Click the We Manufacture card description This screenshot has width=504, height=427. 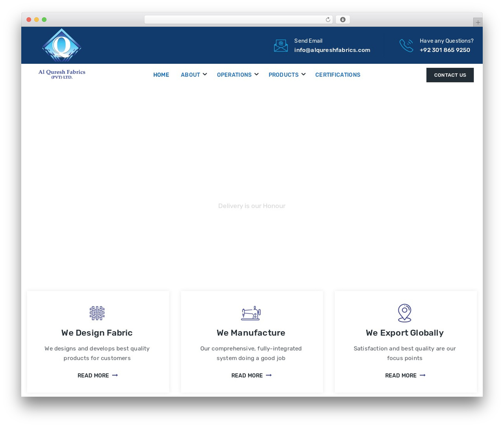pos(251,353)
